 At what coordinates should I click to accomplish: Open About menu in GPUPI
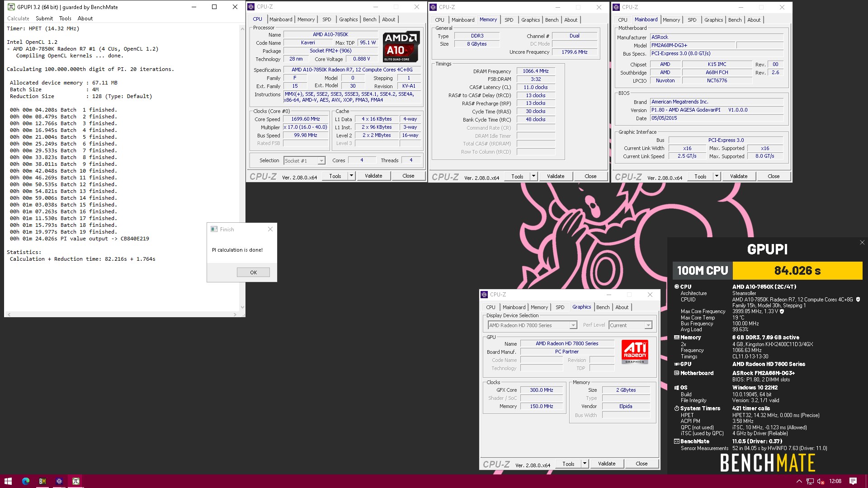click(85, 19)
